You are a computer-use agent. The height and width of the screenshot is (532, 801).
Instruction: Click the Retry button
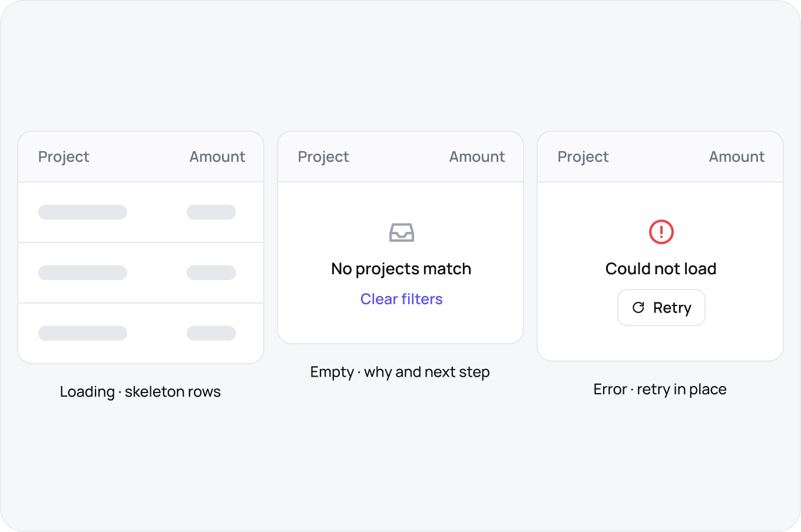[x=661, y=307]
